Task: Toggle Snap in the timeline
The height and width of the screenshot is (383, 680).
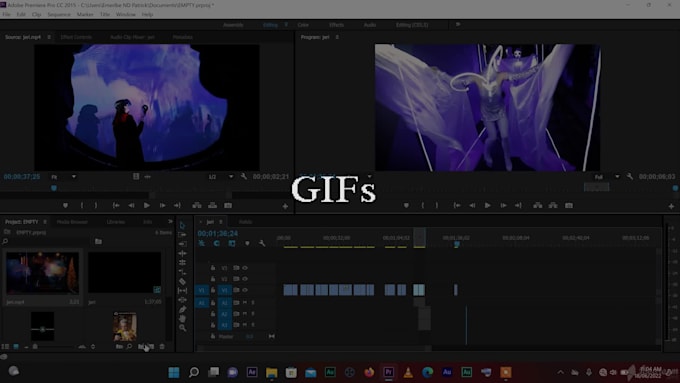Action: pyautogui.click(x=216, y=244)
